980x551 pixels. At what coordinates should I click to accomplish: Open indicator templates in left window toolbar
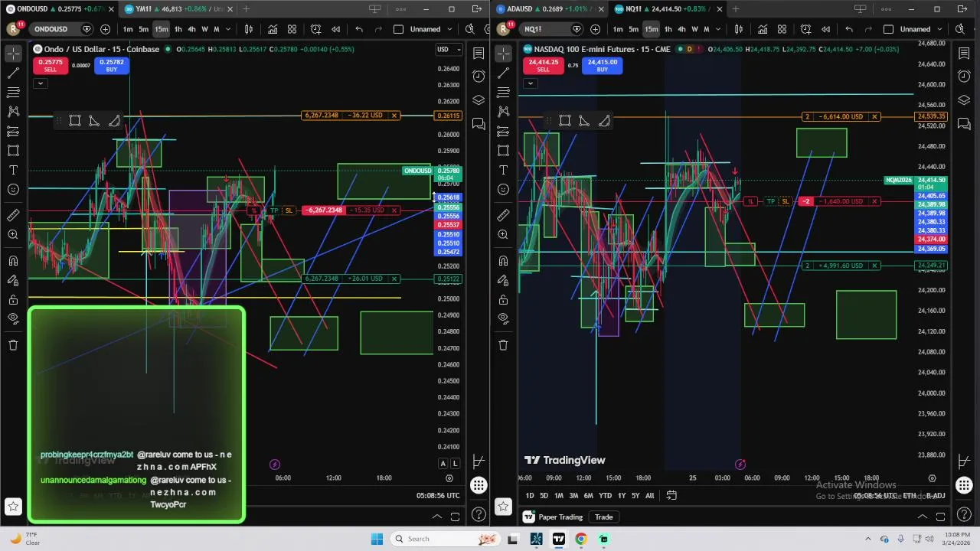(x=292, y=29)
